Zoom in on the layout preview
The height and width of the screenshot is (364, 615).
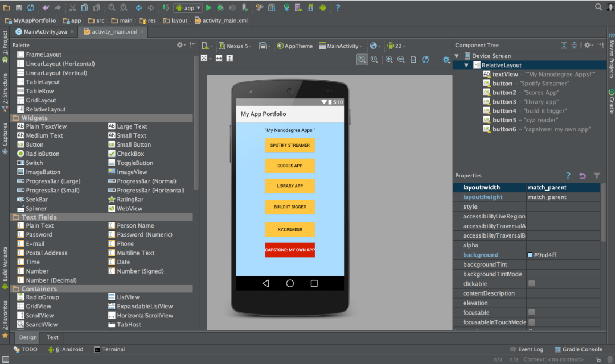point(389,59)
